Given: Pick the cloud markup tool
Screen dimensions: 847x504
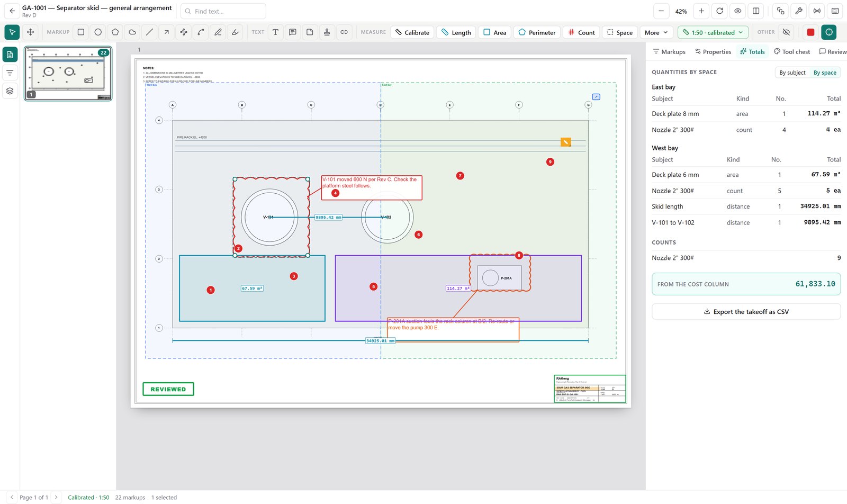Looking at the screenshot, I should [132, 32].
